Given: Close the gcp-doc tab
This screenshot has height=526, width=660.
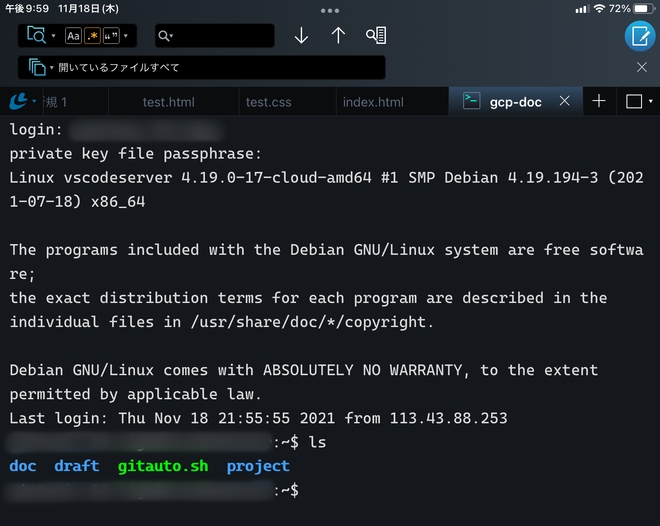Looking at the screenshot, I should point(564,101).
